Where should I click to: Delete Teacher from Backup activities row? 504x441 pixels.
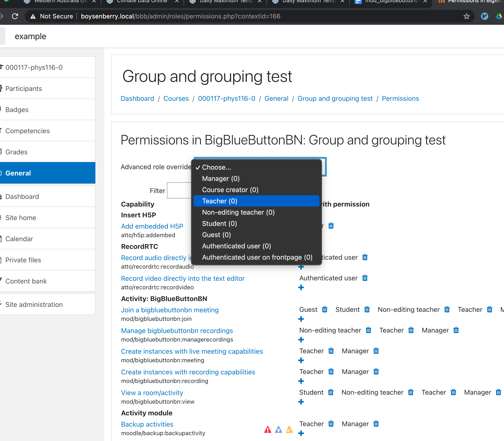[x=331, y=423]
